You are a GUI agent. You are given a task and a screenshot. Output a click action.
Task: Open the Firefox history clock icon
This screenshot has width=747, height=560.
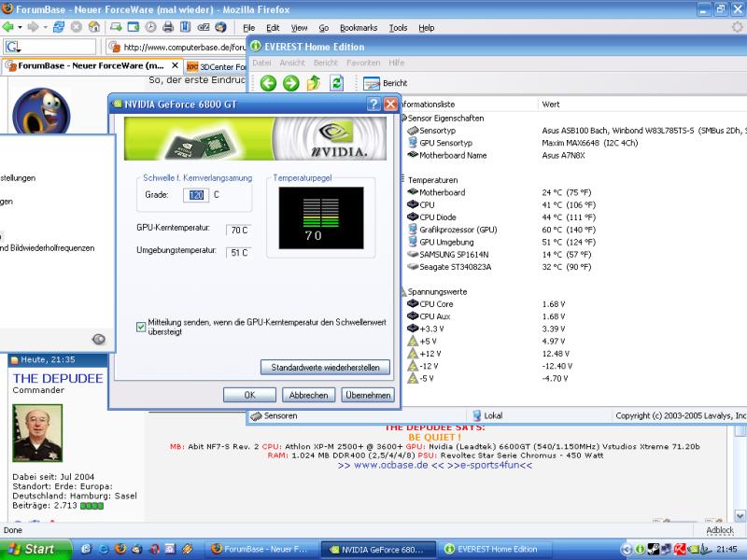[x=150, y=27]
